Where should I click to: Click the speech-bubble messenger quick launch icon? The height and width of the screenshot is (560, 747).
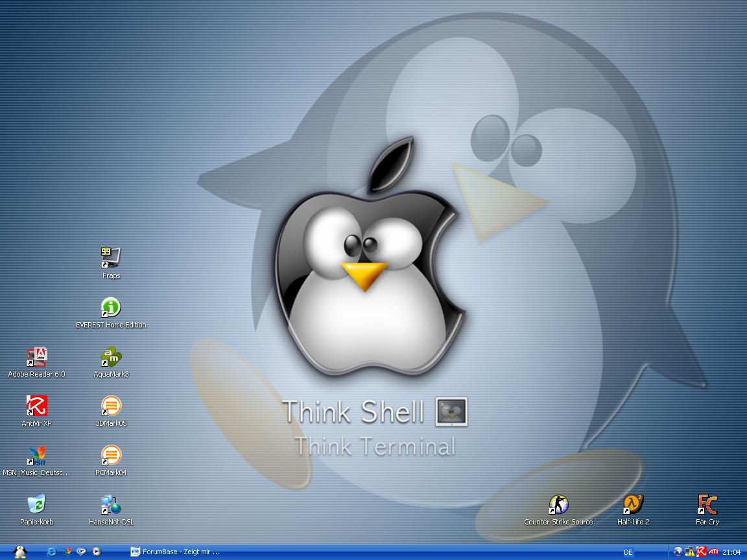[82, 552]
